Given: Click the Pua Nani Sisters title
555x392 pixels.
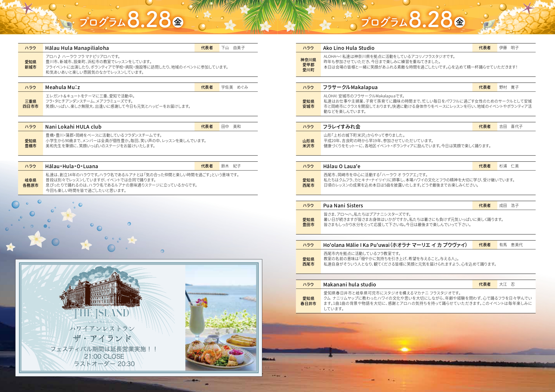Looking at the screenshot, I should pos(343,206).
